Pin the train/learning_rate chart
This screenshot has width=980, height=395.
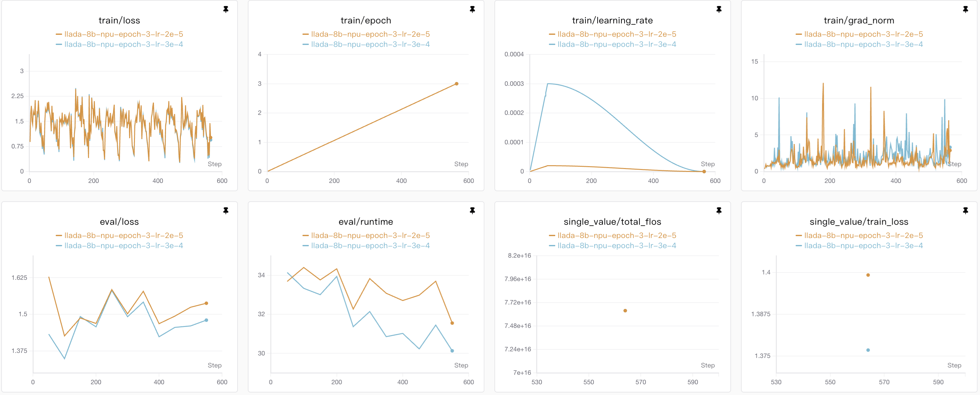pyautogui.click(x=719, y=9)
